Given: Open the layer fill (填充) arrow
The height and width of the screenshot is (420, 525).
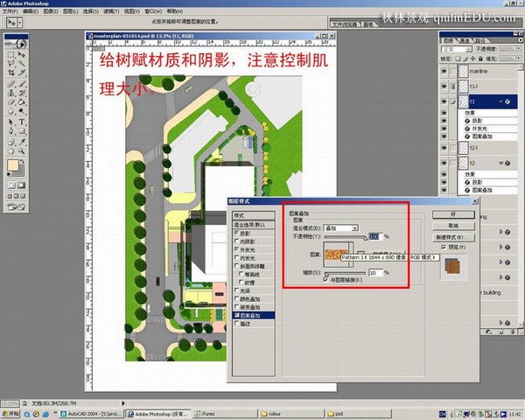Looking at the screenshot, I should tap(519, 59).
